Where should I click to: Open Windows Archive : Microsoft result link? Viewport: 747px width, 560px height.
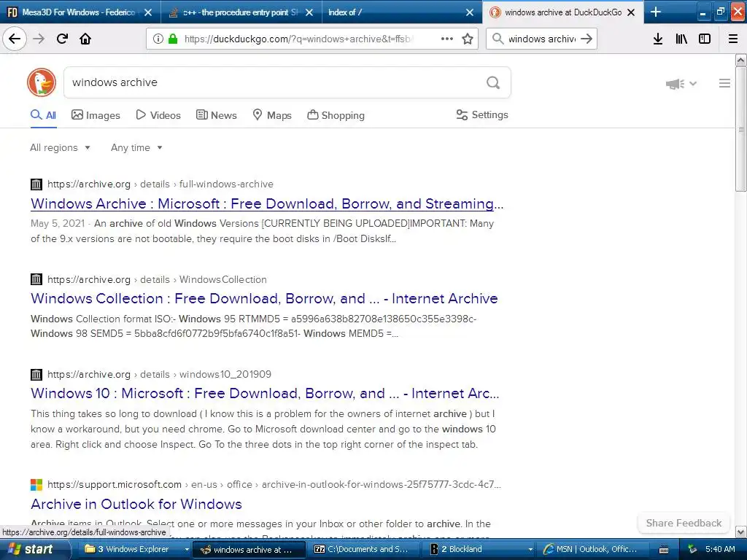pyautogui.click(x=267, y=204)
